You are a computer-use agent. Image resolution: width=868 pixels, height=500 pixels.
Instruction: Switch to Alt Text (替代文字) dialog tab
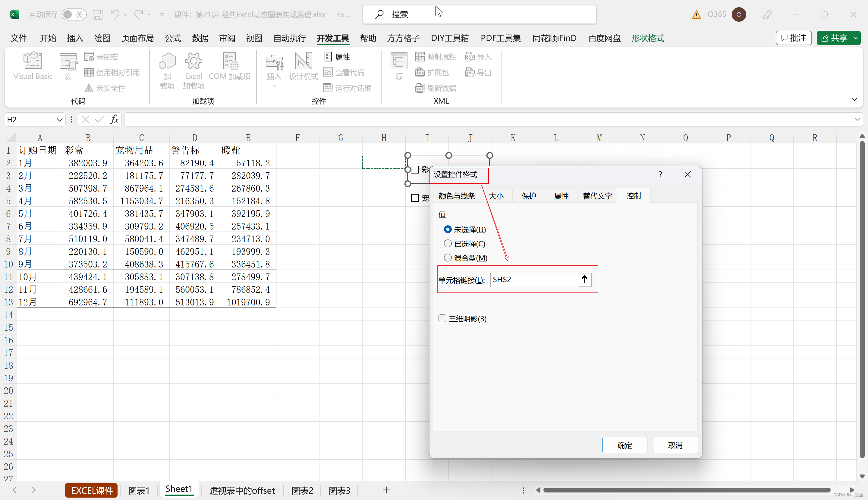click(x=597, y=196)
